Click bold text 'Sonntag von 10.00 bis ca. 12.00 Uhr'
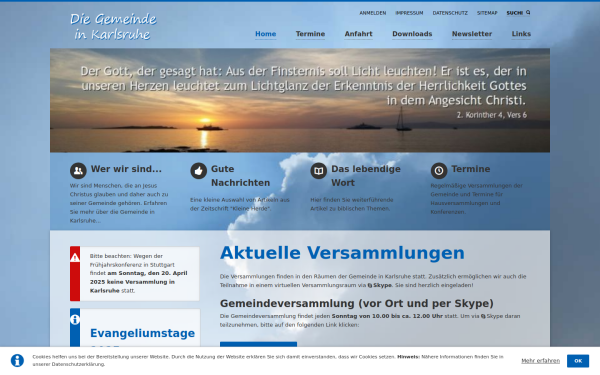Image resolution: width=600 pixels, height=375 pixels. click(387, 316)
